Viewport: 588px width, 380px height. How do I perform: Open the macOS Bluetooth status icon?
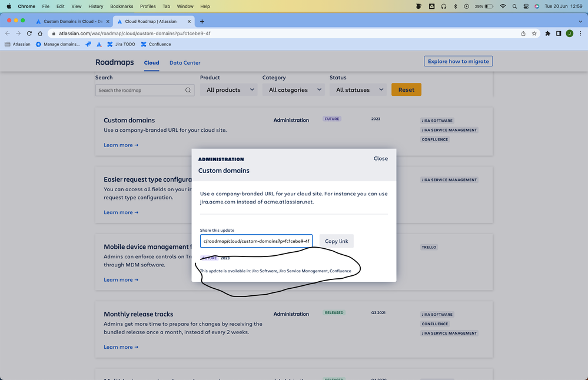click(457, 6)
